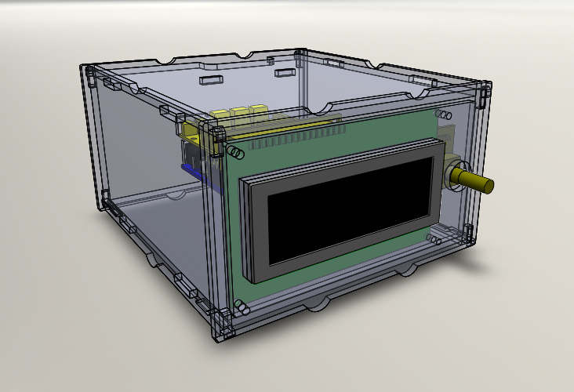This screenshot has height=392, width=574.
Task: Select the black LCD screen on the model
Action: [x=351, y=211]
